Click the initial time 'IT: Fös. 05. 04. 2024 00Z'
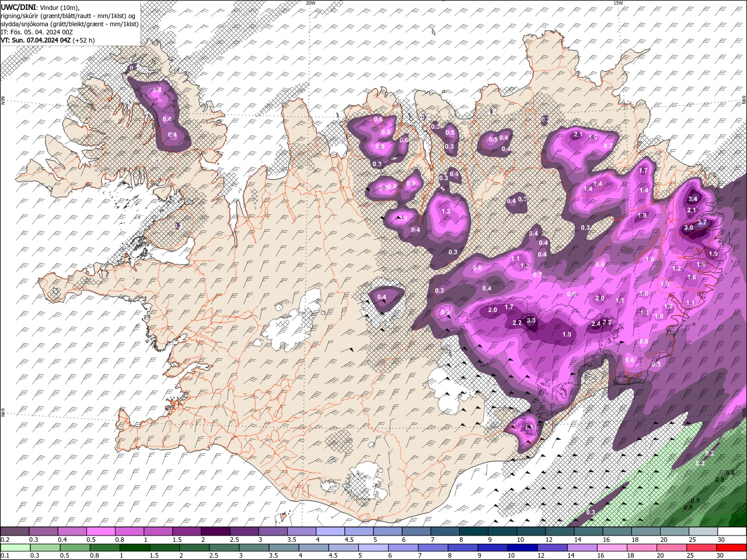The width and height of the screenshot is (747, 560). (36, 32)
